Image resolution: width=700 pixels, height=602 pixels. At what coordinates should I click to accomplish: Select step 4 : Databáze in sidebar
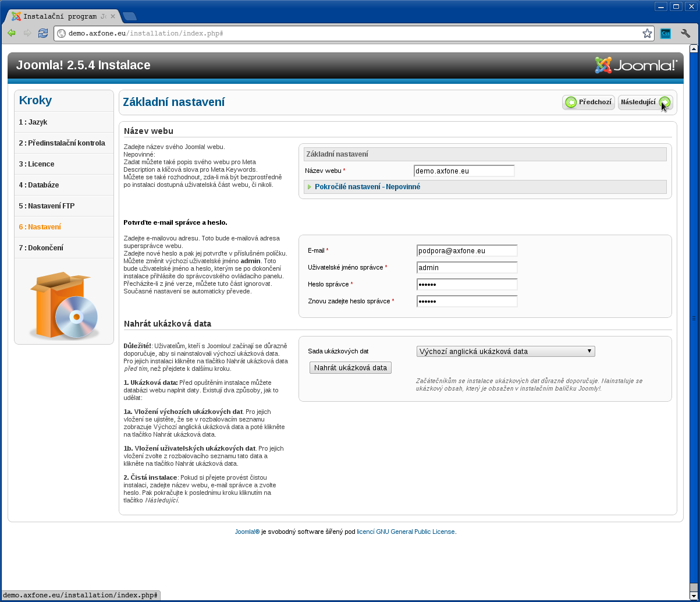tap(39, 185)
